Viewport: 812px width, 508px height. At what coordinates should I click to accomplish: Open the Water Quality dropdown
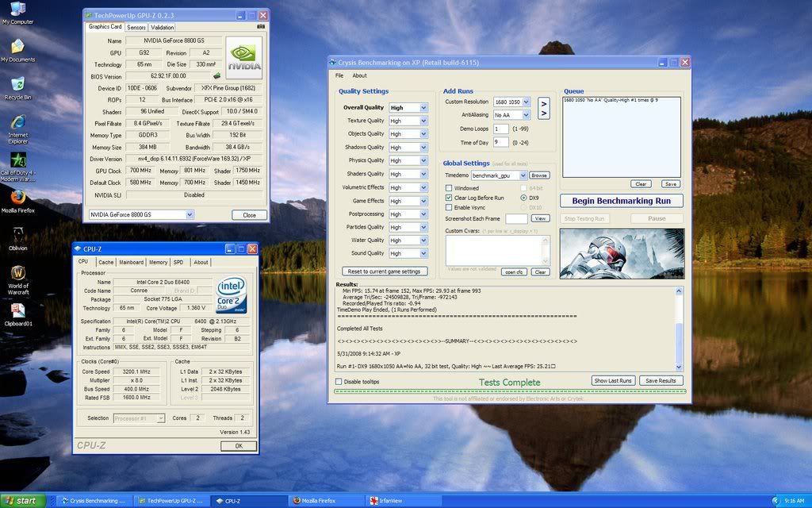coord(423,241)
